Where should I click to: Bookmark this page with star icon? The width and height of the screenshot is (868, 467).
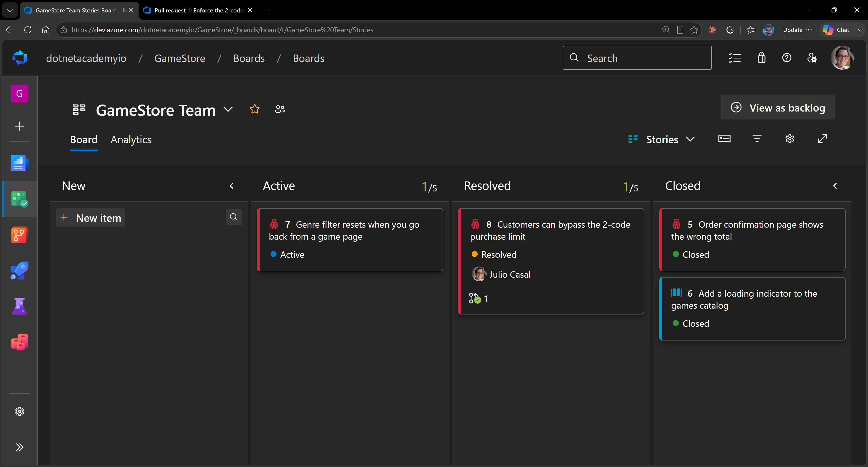coord(694,30)
